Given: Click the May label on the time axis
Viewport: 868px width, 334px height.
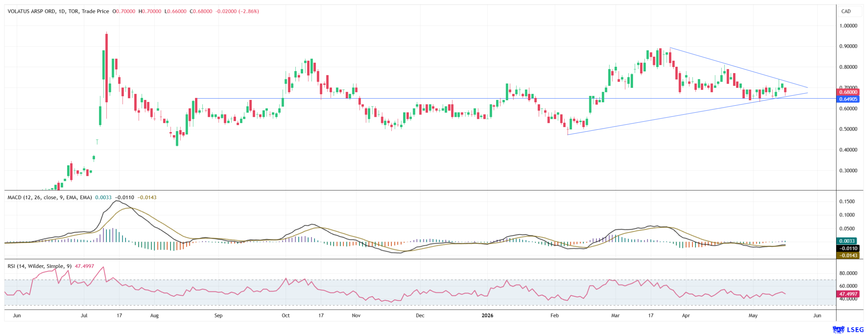Looking at the screenshot, I should (x=753, y=316).
